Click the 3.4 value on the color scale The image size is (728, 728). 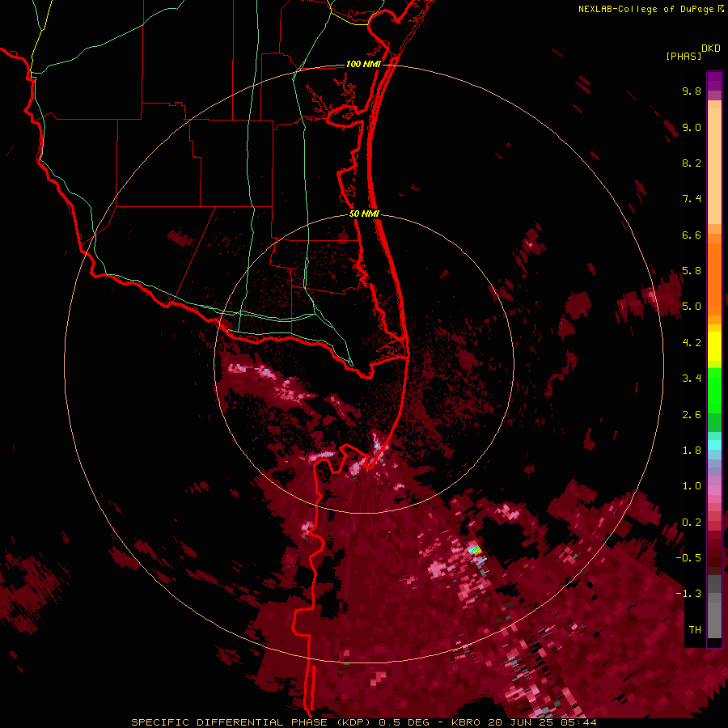[x=692, y=379]
